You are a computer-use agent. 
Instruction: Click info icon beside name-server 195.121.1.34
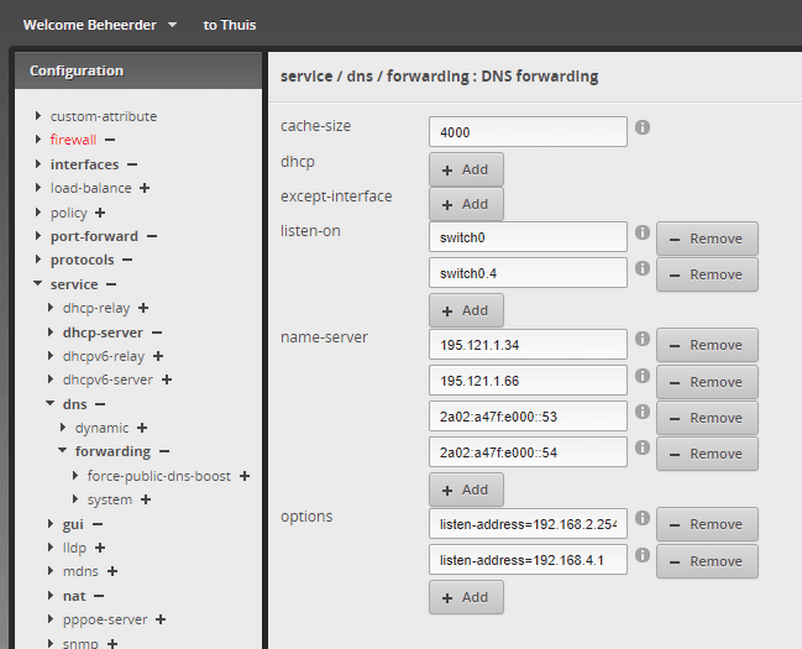coord(643,340)
